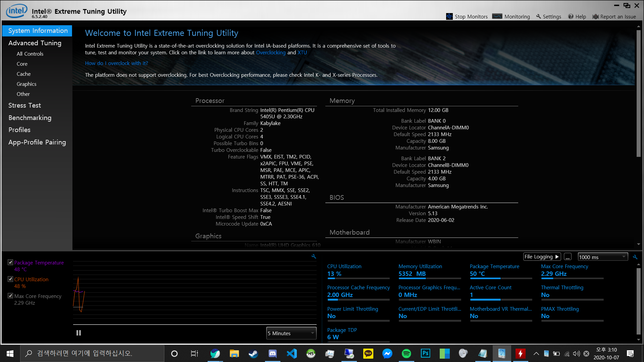Pause the monitoring graph
This screenshot has width=644, height=362.
78,333
